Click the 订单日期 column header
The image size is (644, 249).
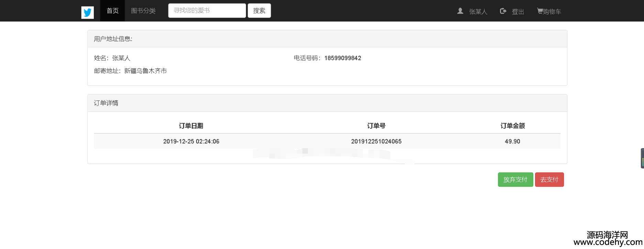191,126
